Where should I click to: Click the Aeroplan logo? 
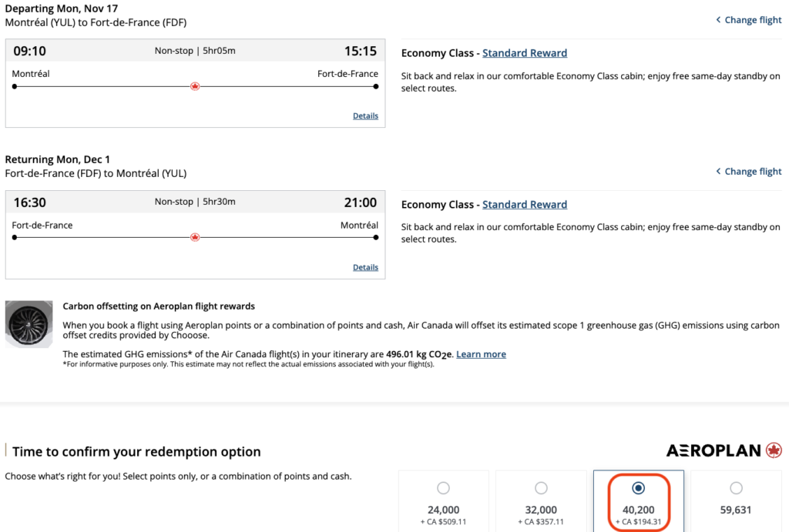(724, 451)
